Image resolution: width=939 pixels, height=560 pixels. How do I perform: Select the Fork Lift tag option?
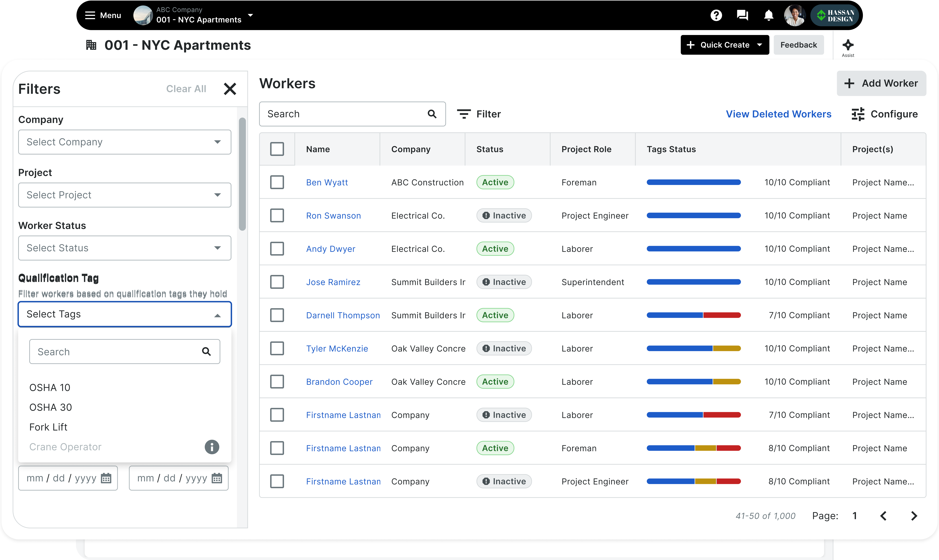tap(48, 427)
